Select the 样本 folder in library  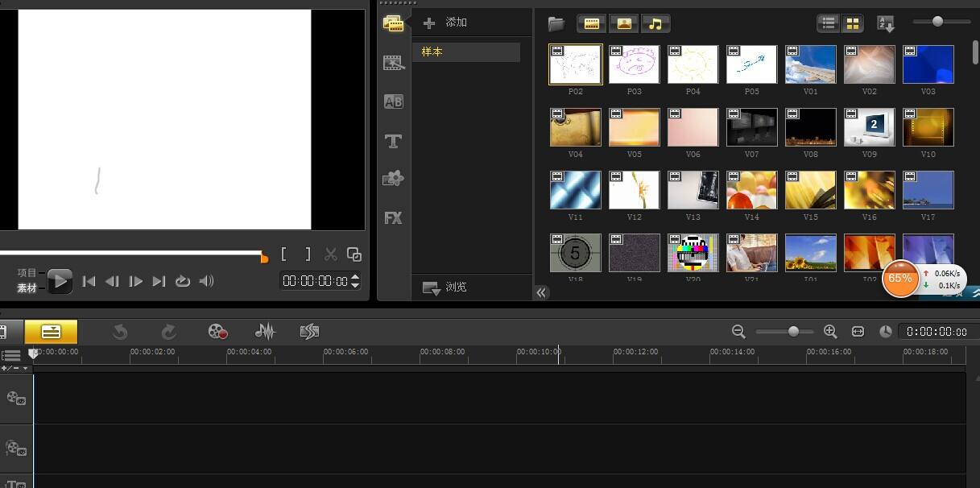click(x=466, y=52)
